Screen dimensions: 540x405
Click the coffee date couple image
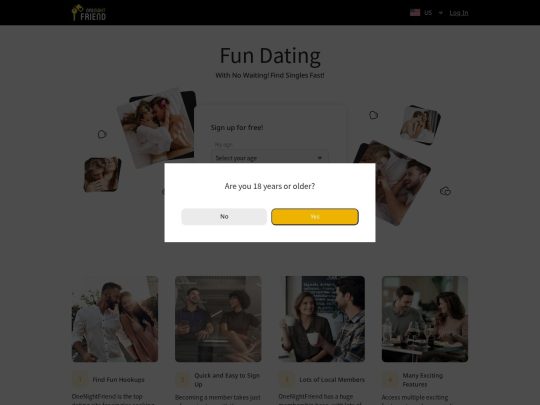[322, 319]
